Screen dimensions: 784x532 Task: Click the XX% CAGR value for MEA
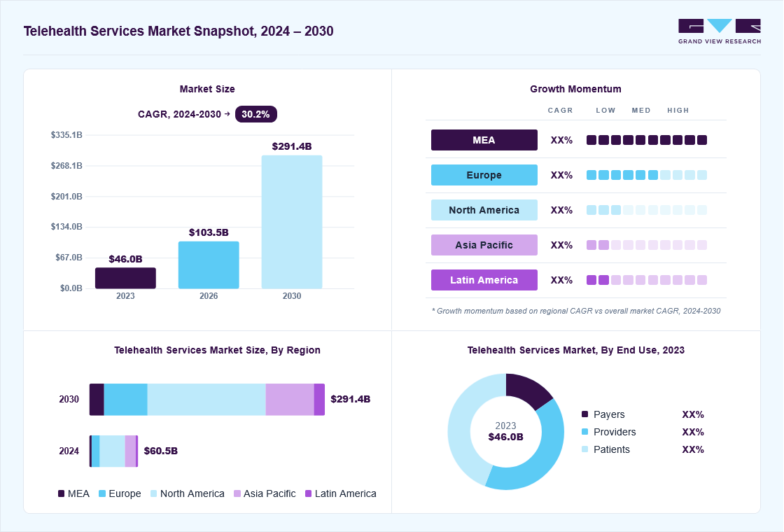(561, 141)
